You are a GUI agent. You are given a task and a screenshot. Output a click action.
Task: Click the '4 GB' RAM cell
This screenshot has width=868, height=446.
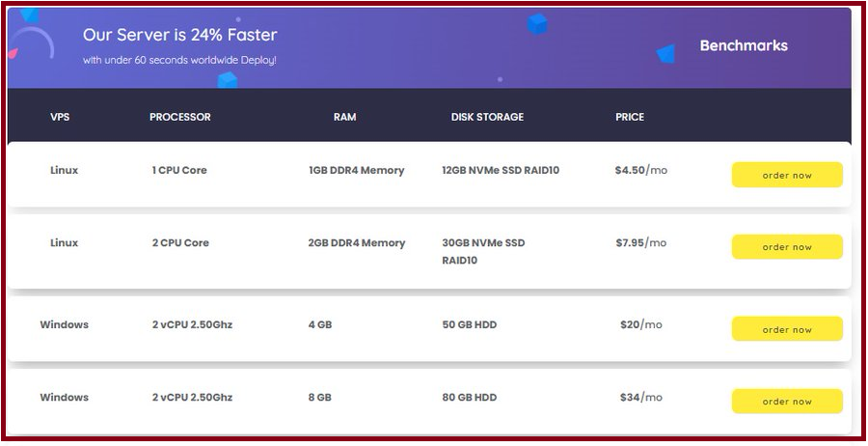(x=320, y=324)
